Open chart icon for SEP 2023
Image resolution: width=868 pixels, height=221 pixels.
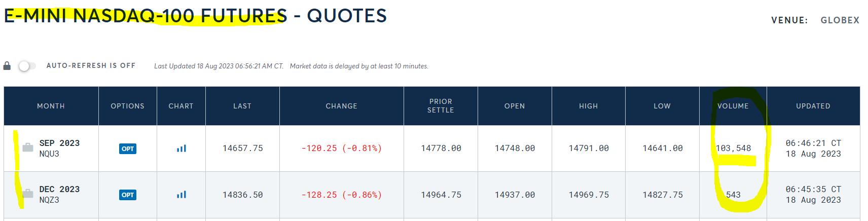coord(182,149)
